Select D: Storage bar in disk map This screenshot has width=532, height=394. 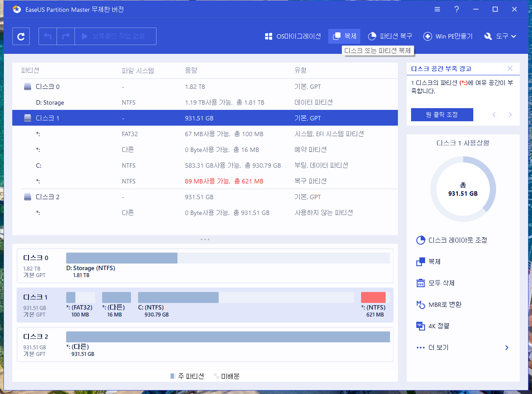(x=228, y=258)
